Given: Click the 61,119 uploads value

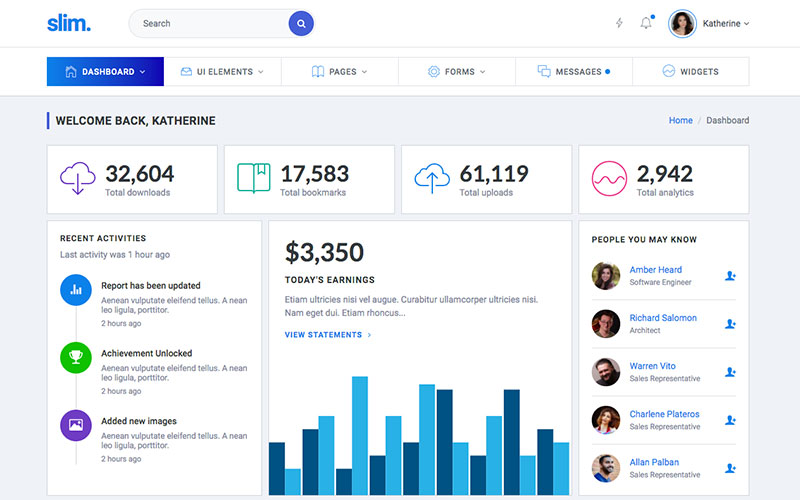Looking at the screenshot, I should pyautogui.click(x=494, y=174).
